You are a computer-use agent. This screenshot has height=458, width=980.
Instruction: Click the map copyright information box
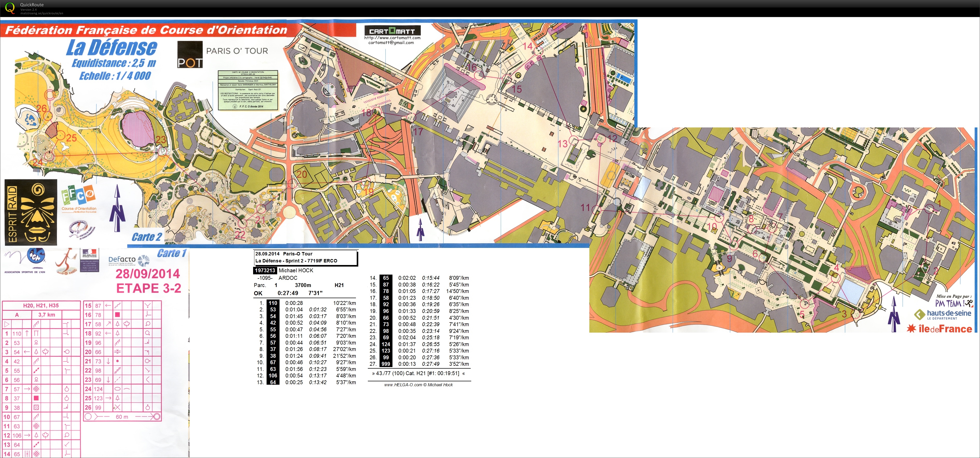click(248, 90)
